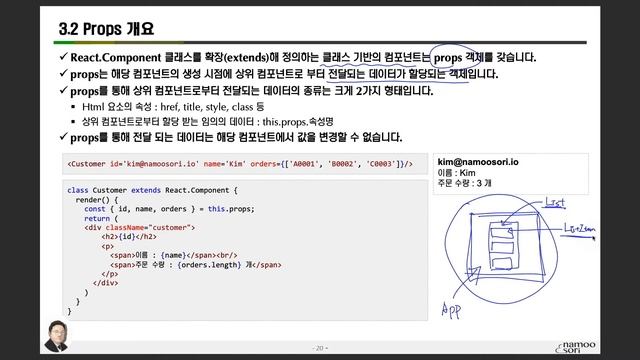This screenshot has height=360, width=640.
Task: Click the output text "주문 수량 : 3 개"
Action: (x=464, y=183)
